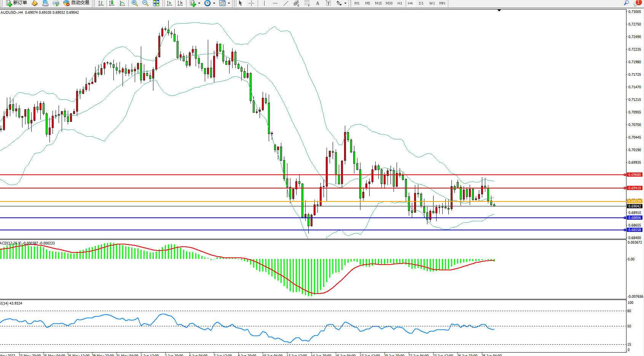644x356 pixels.
Task: Click the 新订单 new order button
Action: pyautogui.click(x=17, y=3)
